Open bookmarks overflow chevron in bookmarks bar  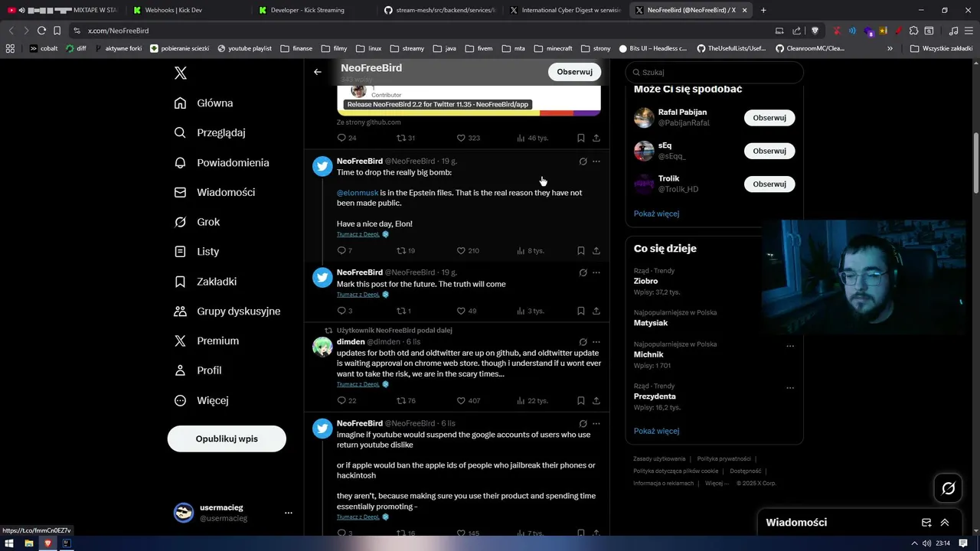(890, 48)
